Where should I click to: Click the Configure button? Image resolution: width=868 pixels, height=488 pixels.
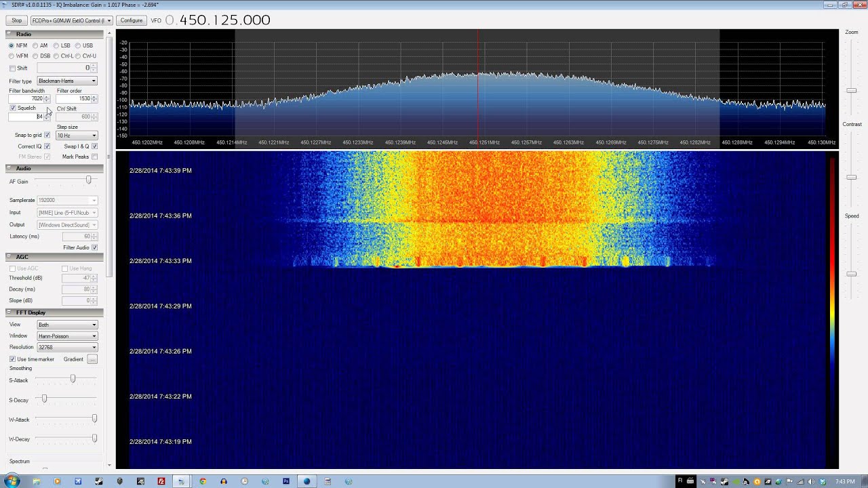132,20
